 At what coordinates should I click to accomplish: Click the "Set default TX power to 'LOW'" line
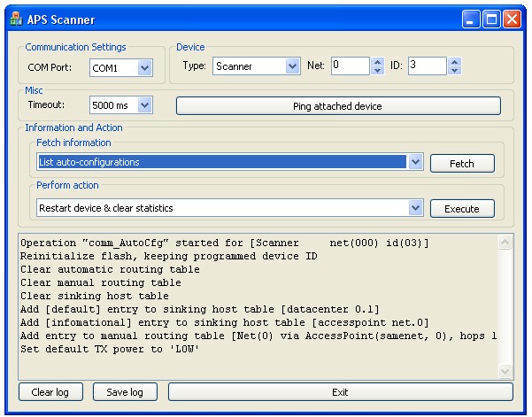pos(110,349)
